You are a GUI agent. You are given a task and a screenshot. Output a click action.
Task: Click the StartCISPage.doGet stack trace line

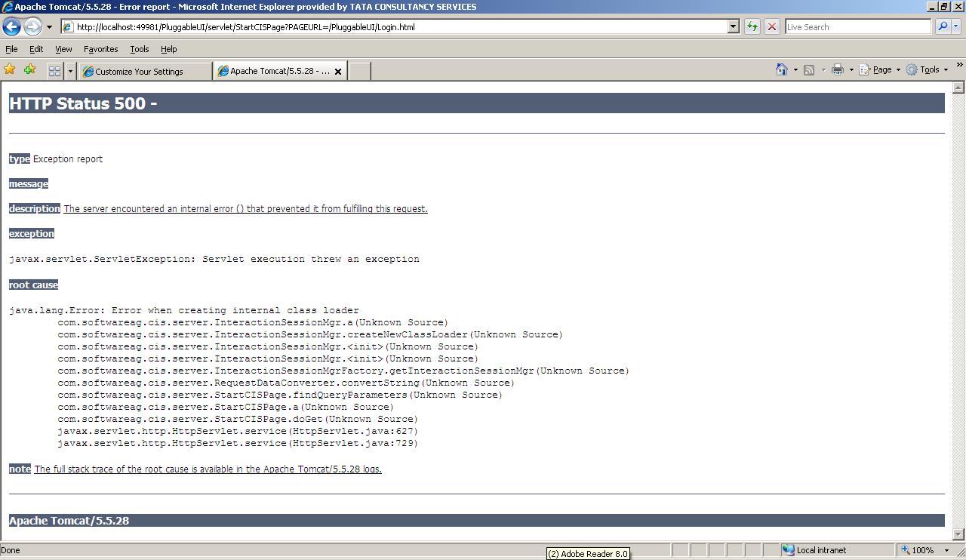[x=238, y=419]
